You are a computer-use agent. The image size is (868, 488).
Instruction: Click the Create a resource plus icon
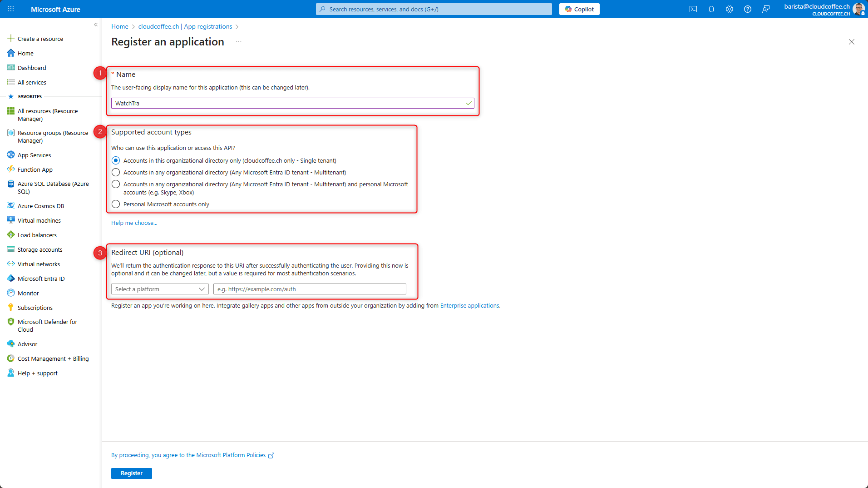11,39
